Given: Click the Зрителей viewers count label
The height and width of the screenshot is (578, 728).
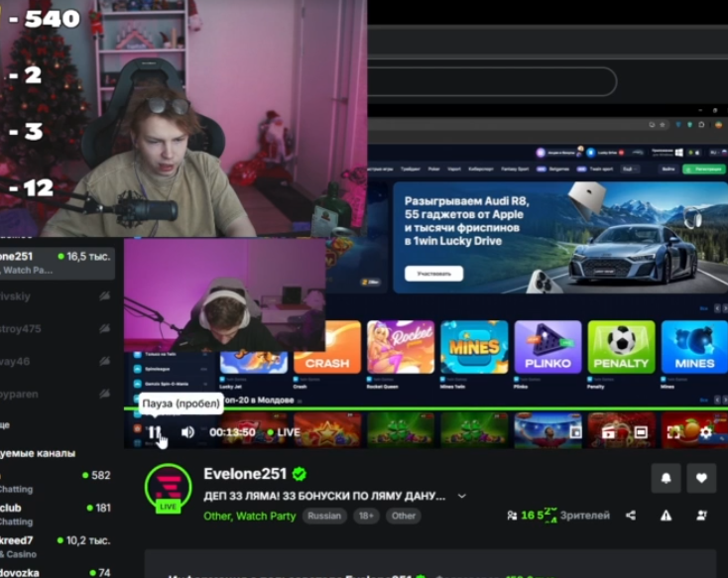Looking at the screenshot, I should (584, 516).
